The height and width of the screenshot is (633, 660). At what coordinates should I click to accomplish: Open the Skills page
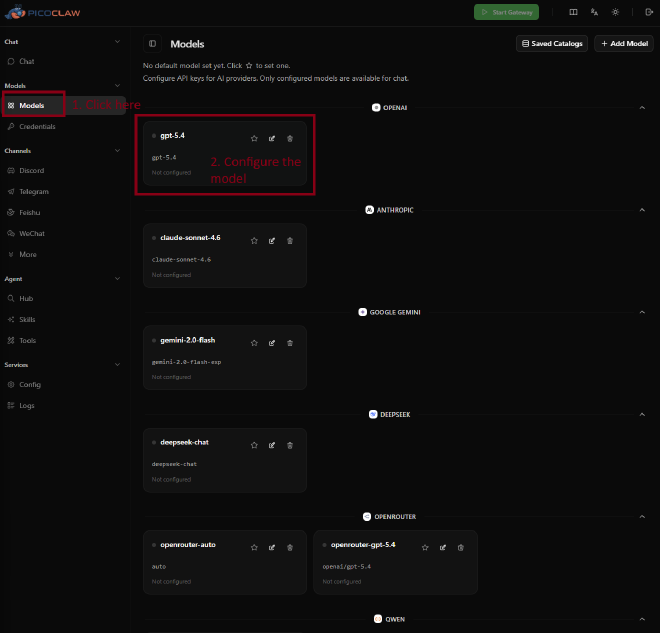tap(63, 319)
